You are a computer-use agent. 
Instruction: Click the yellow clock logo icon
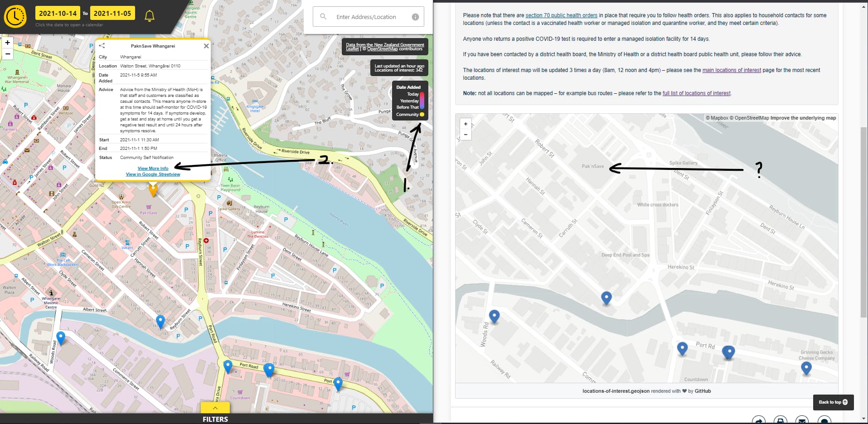15,17
